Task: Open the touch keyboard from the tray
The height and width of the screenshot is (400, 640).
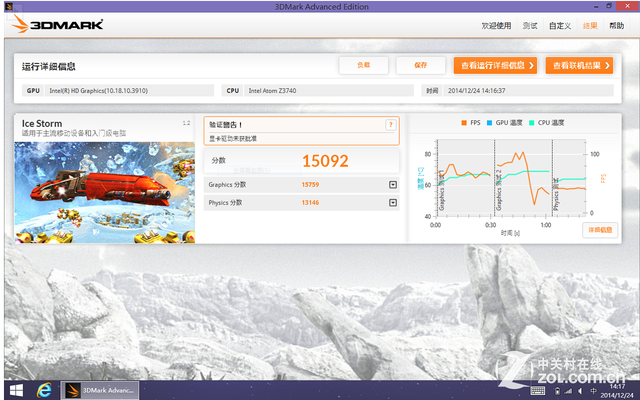Action: (x=538, y=391)
